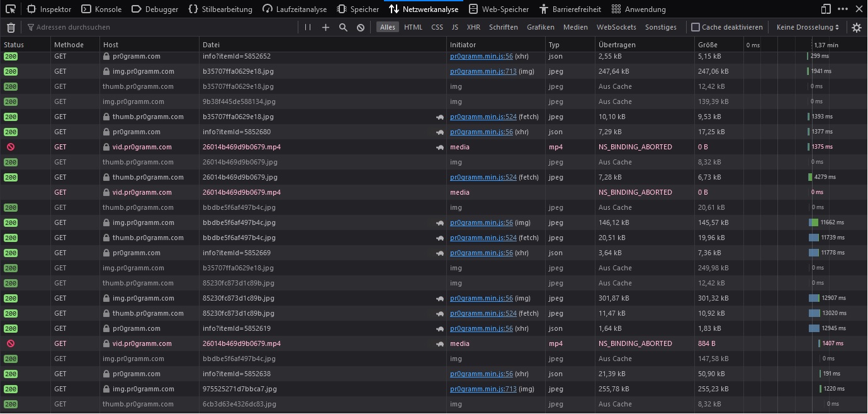Viewport: 868px width, 414px height.
Task: Sort by the Host column header
Action: (x=150, y=45)
